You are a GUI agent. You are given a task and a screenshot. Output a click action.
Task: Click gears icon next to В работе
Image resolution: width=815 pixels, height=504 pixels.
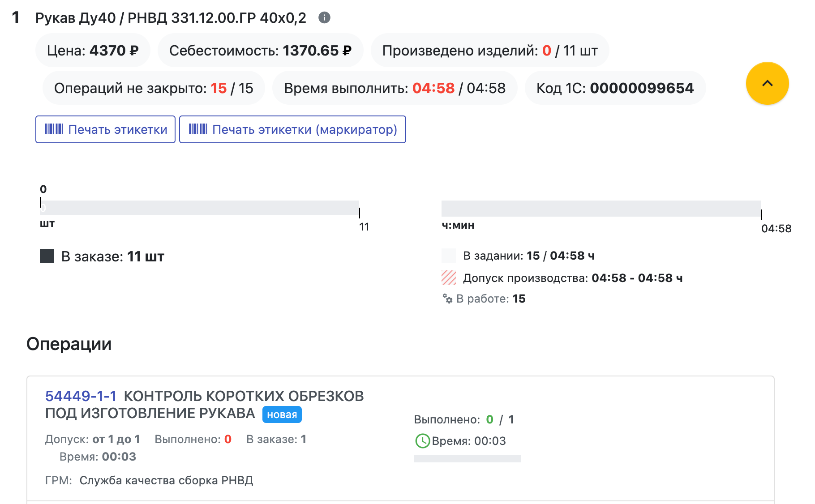447,299
